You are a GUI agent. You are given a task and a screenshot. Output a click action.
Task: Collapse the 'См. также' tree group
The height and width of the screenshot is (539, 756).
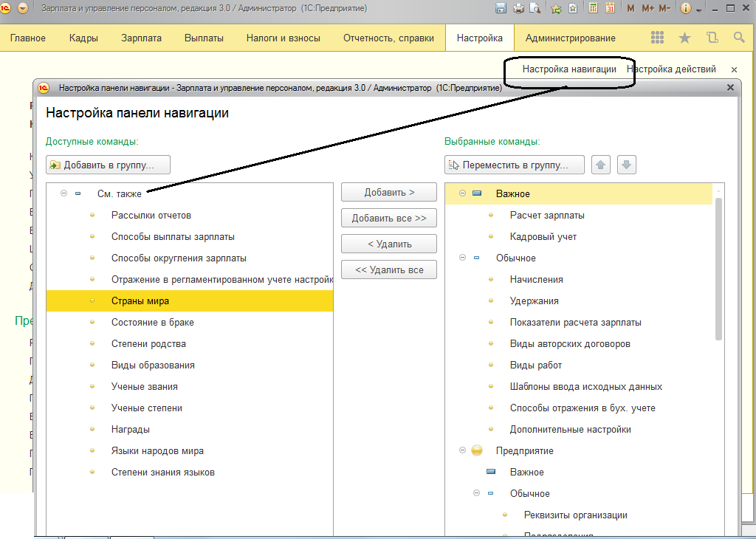[63, 194]
